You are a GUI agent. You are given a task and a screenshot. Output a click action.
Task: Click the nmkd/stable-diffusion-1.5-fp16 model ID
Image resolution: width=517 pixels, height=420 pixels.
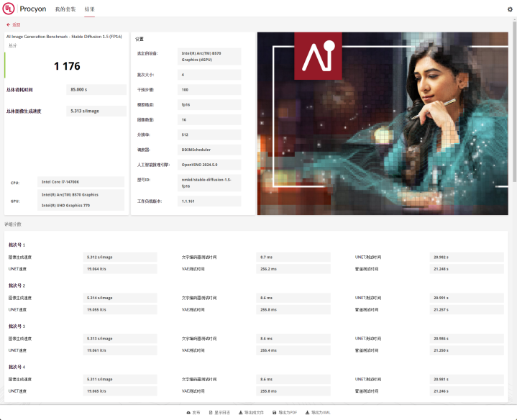[209, 183]
